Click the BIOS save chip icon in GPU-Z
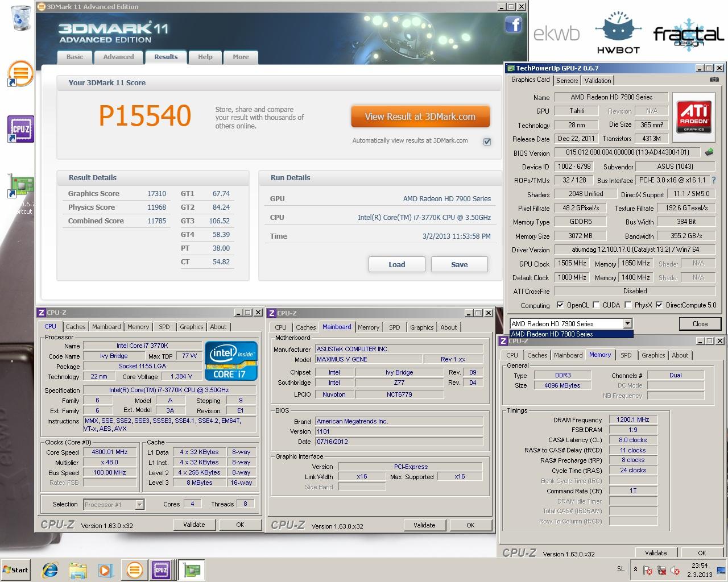 tap(709, 152)
